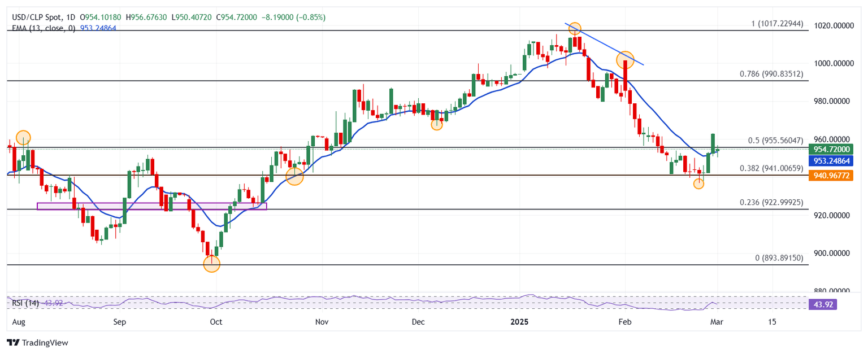868x354 pixels.
Task: Select the purple rectangle support zone
Action: (151, 206)
